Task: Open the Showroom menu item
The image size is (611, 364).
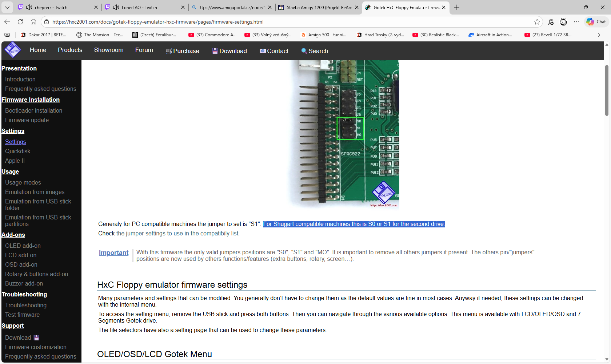Action: point(109,50)
